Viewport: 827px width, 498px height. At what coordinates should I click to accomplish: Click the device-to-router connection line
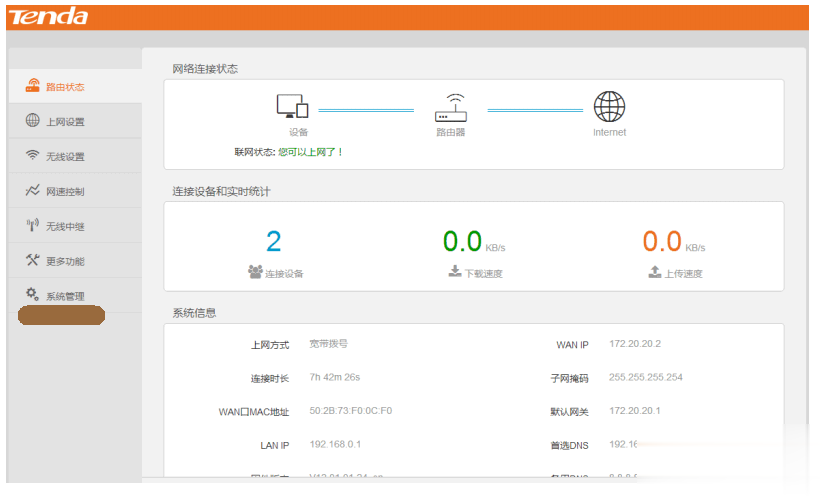pyautogui.click(x=366, y=110)
